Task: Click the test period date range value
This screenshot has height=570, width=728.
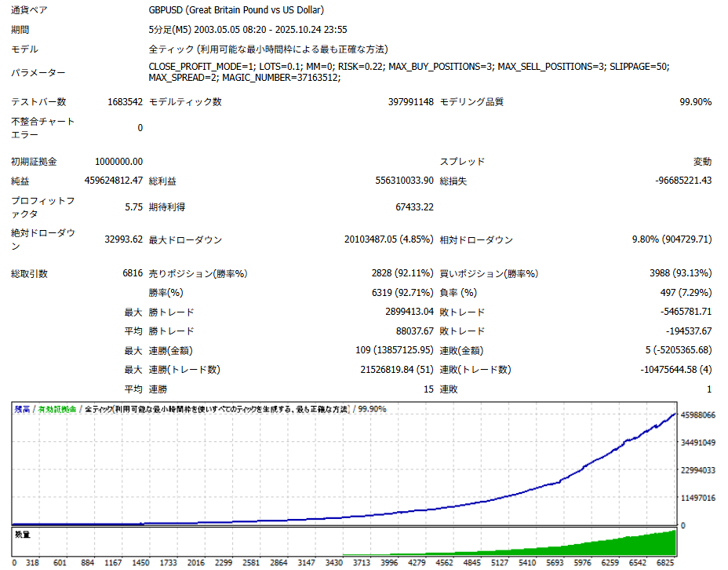Action: click(x=248, y=30)
